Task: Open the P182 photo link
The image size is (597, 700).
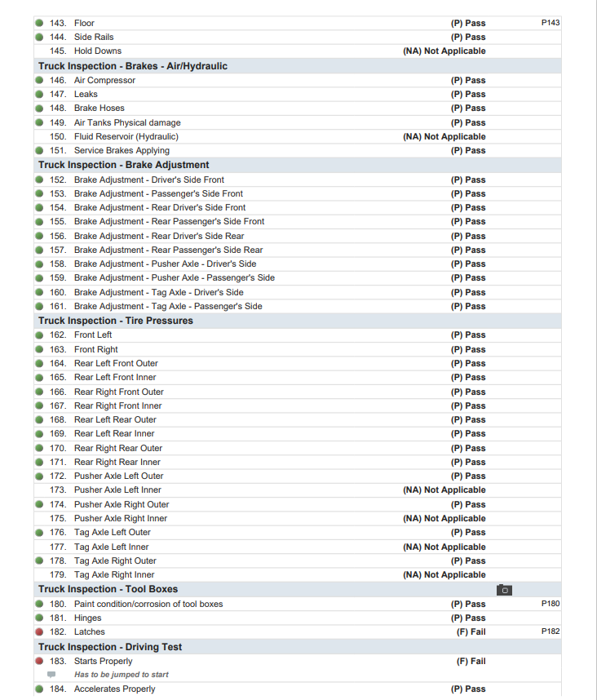Action: [551, 631]
